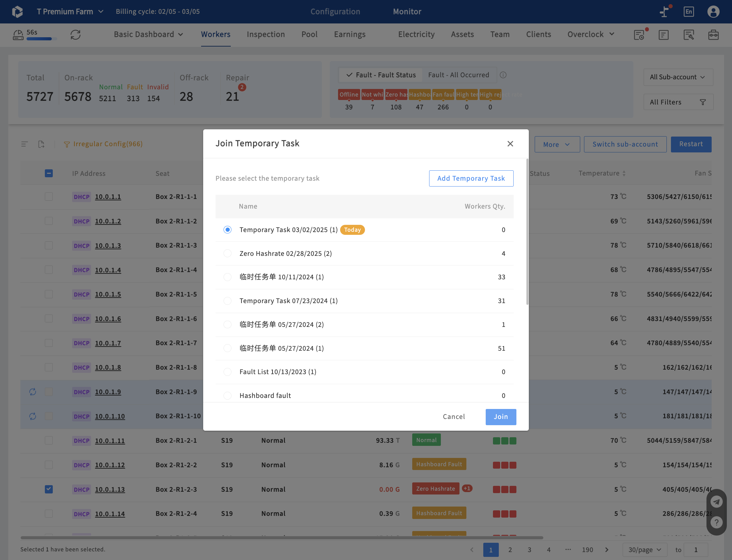Open the notes list icon in toolbar

click(x=663, y=34)
